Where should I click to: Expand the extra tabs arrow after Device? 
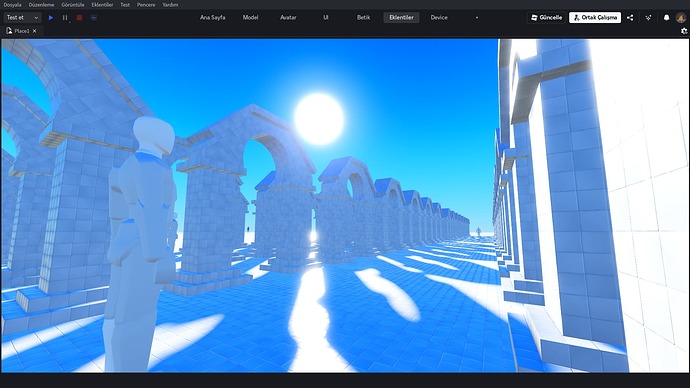pyautogui.click(x=477, y=18)
